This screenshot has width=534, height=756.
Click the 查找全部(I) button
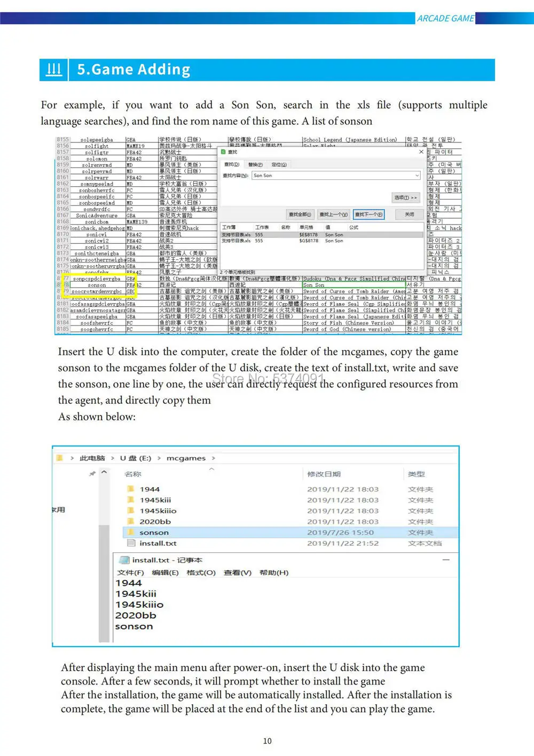point(300,214)
